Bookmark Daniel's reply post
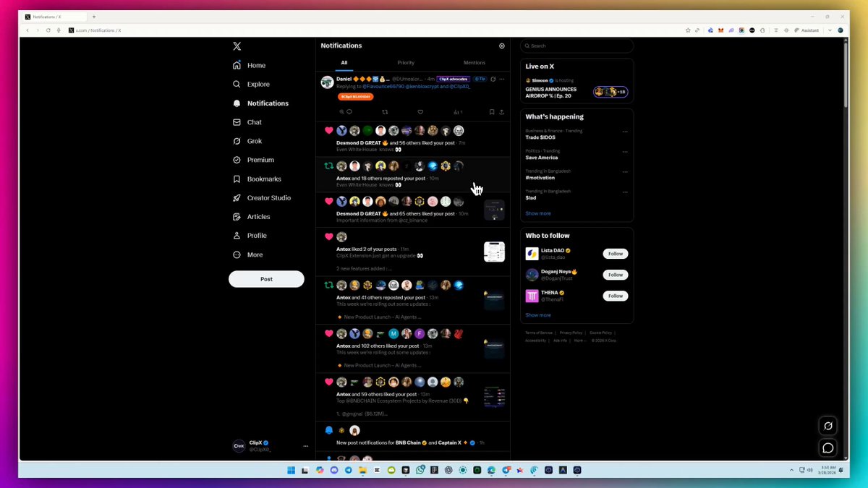Screen dimensions: 868x488 pyautogui.click(x=492, y=112)
